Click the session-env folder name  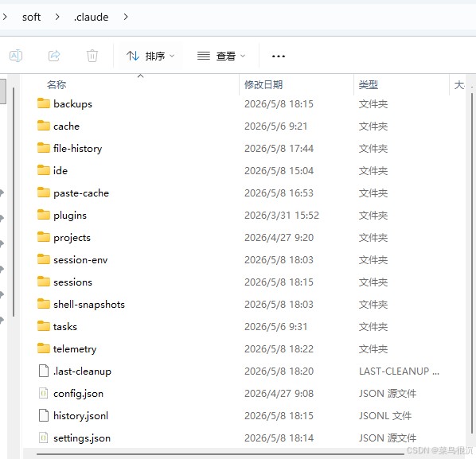[80, 260]
